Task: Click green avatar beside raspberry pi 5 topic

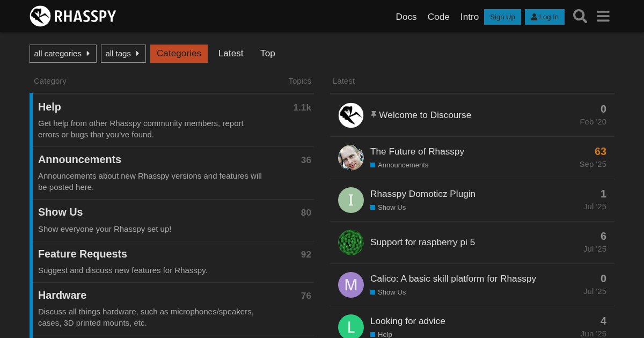Action: tap(351, 243)
